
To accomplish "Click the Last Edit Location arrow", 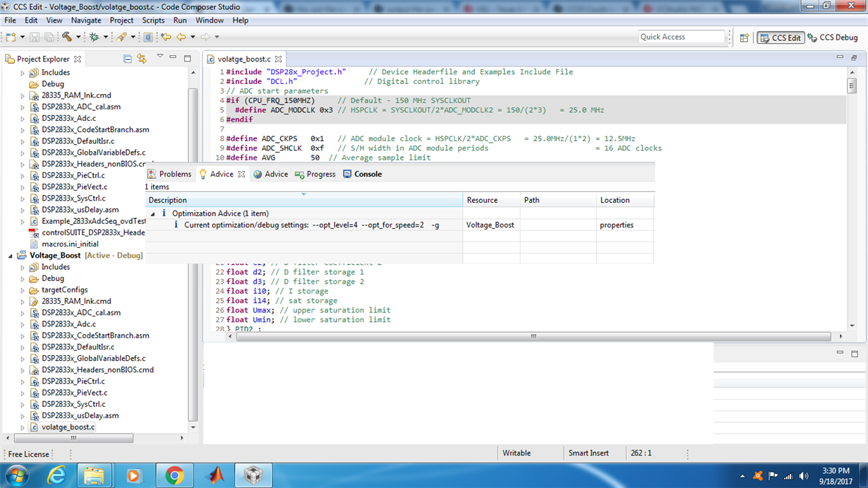I will (x=166, y=37).
